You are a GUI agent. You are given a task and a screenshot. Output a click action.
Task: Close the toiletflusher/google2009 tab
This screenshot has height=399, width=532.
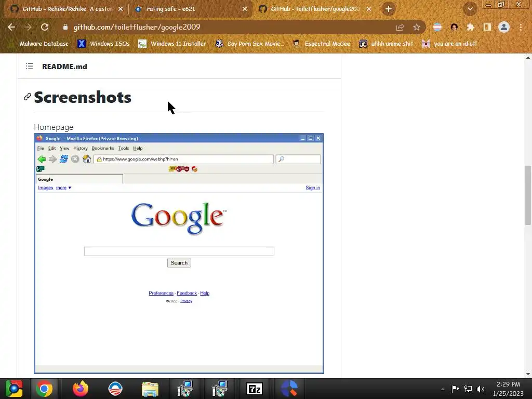369,9
